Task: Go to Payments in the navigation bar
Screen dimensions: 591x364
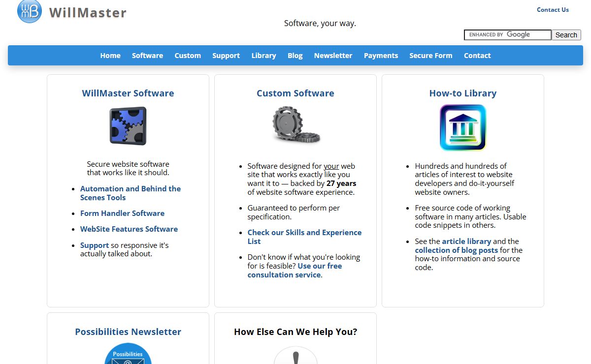Action: [381, 56]
